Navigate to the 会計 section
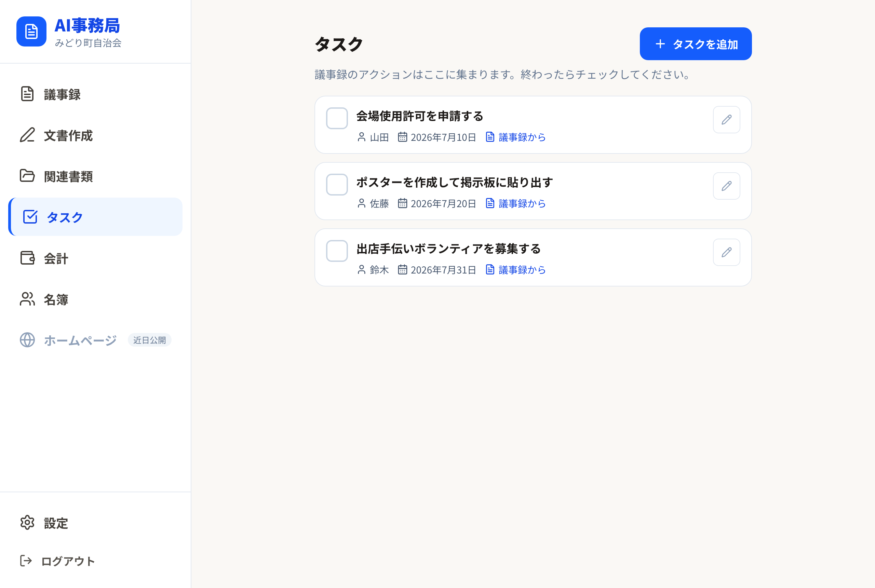This screenshot has width=875, height=588. tap(95, 258)
